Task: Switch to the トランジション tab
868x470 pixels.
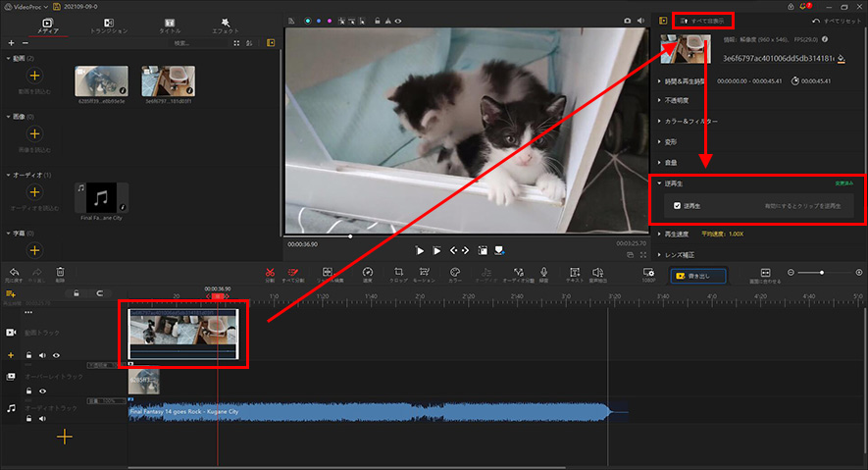Action: point(108,26)
